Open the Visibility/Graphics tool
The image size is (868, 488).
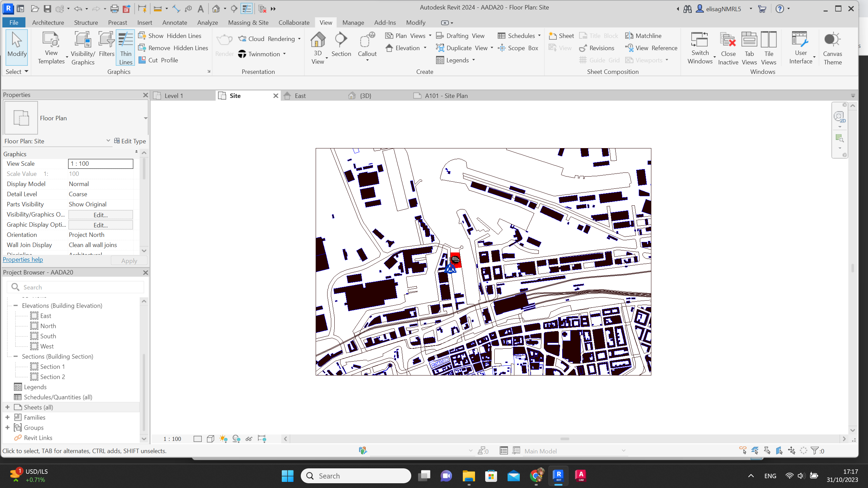pyautogui.click(x=83, y=48)
